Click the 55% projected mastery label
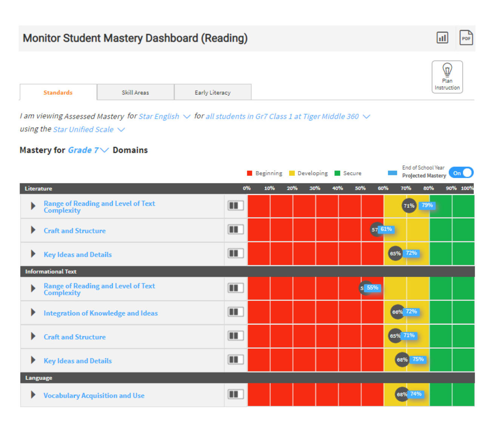This screenshot has width=502, height=448. 373,288
